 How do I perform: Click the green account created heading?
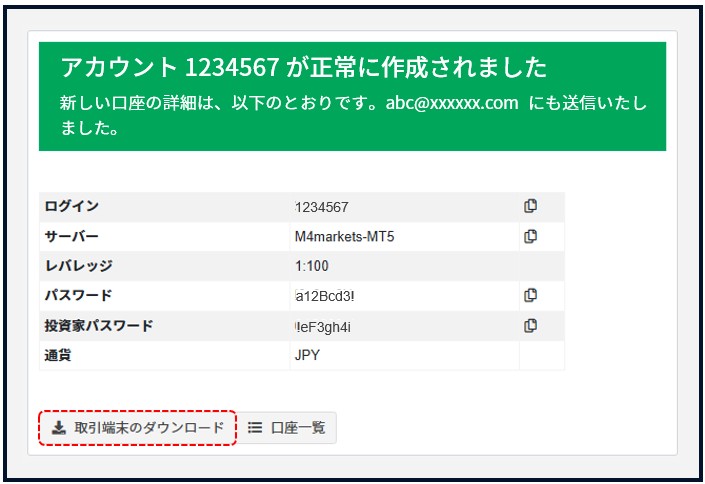click(303, 68)
